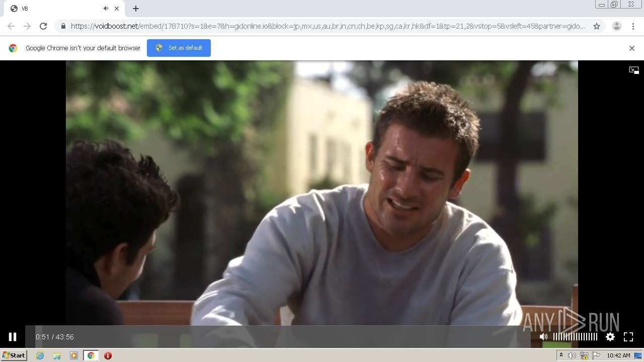Go forward to next page
The height and width of the screenshot is (362, 644).
(27, 26)
